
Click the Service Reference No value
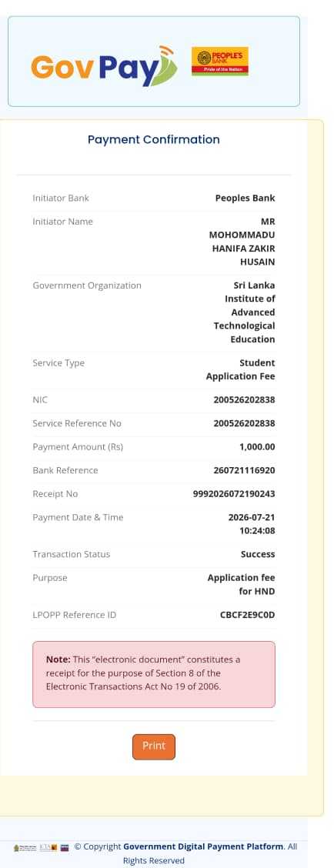coord(244,423)
